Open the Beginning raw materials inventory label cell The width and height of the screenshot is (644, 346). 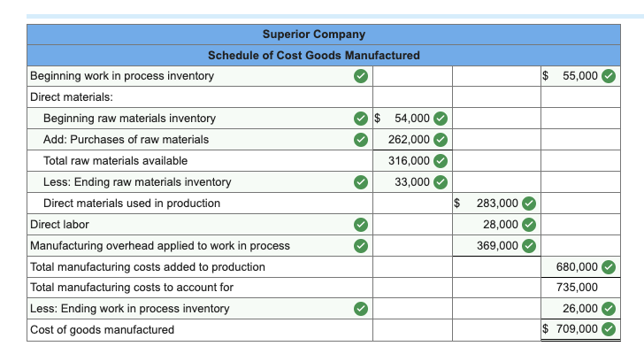[x=200, y=119]
